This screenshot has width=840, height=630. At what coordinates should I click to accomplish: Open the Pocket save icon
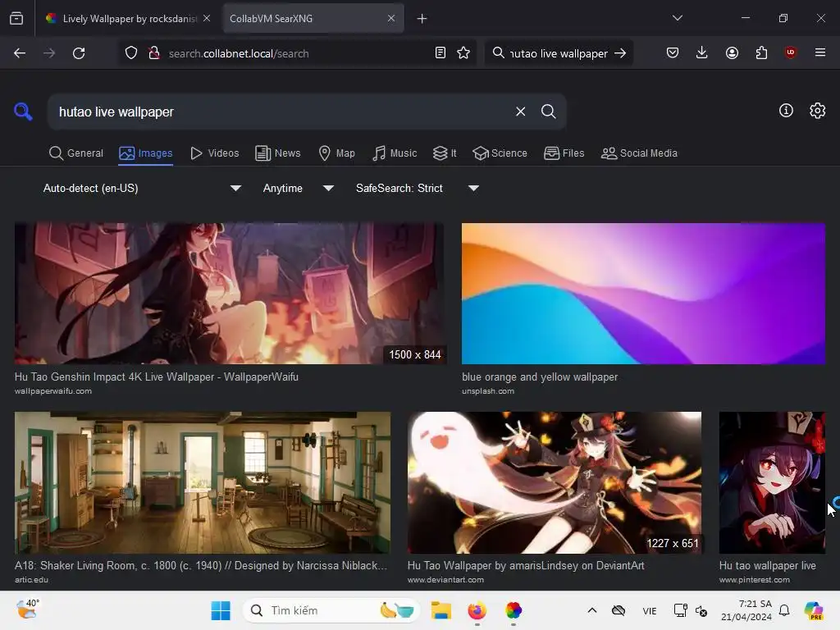tap(673, 52)
